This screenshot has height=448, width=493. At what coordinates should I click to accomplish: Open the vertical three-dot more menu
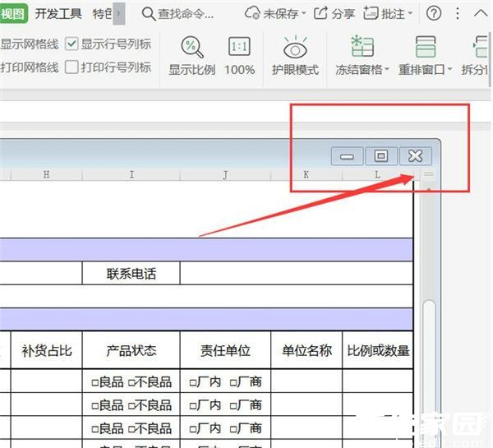[x=458, y=13]
